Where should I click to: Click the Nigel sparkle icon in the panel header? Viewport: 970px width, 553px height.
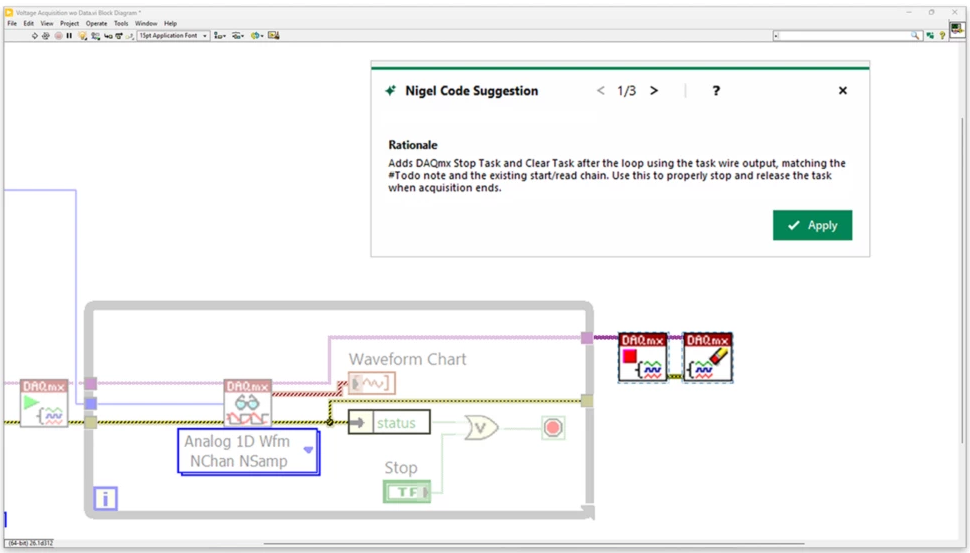click(390, 91)
